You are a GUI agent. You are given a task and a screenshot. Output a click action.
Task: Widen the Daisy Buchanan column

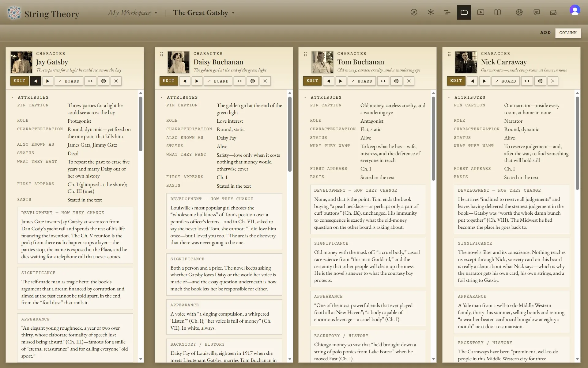click(239, 81)
